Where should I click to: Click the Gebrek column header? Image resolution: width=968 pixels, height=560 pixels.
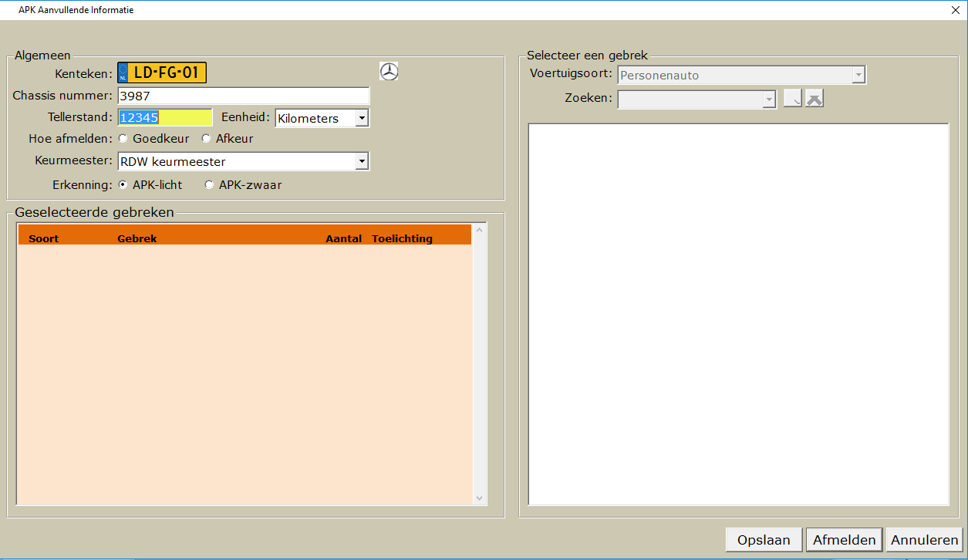click(x=137, y=238)
